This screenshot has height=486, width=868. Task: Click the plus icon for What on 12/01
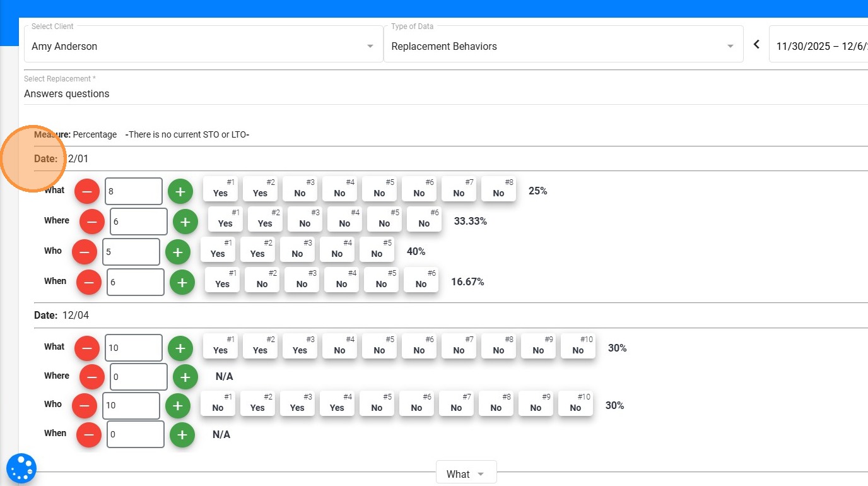pos(180,191)
